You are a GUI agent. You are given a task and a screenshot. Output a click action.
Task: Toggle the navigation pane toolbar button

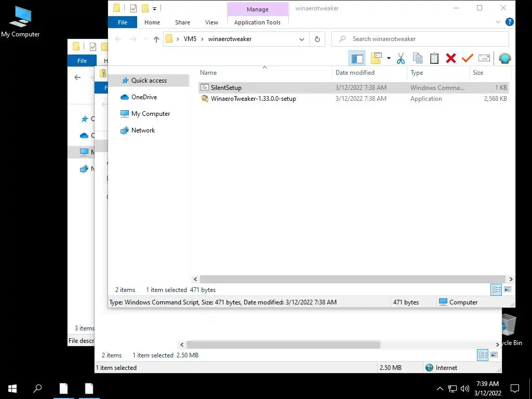(x=357, y=58)
